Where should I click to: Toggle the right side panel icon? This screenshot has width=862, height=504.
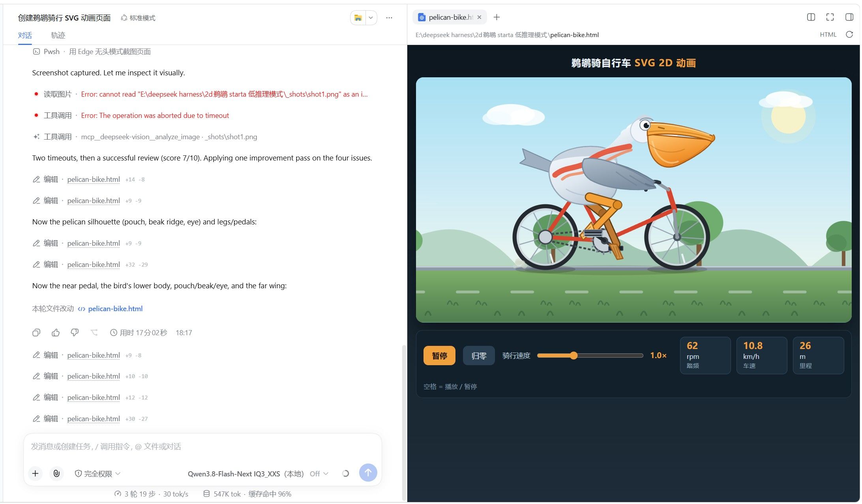(849, 17)
